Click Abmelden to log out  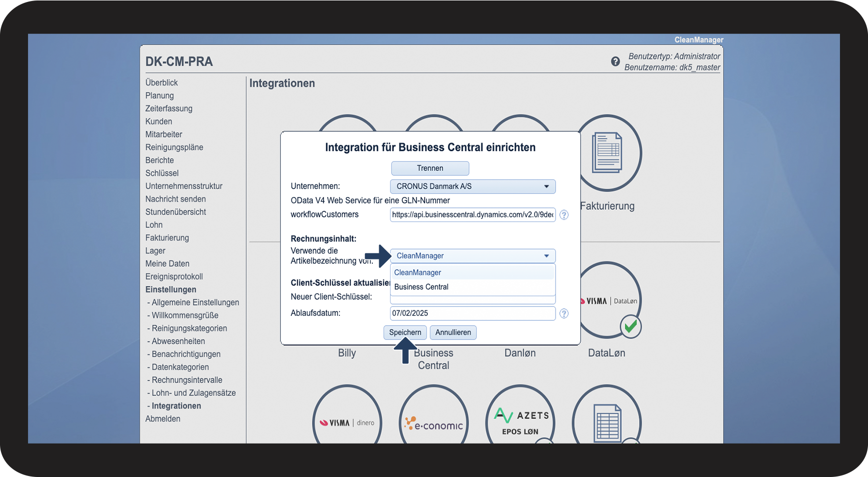[163, 419]
